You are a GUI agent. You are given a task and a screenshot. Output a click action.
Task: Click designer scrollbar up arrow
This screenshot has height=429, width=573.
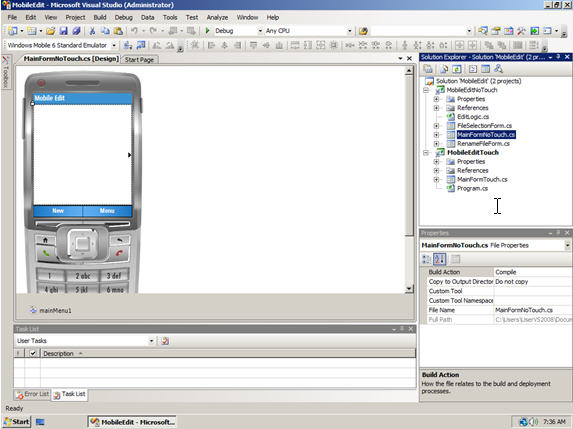click(x=409, y=71)
